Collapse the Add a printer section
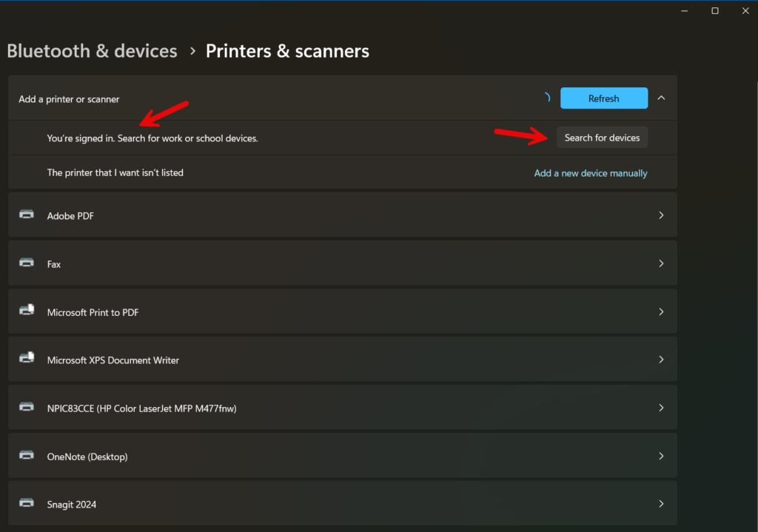 tap(661, 98)
